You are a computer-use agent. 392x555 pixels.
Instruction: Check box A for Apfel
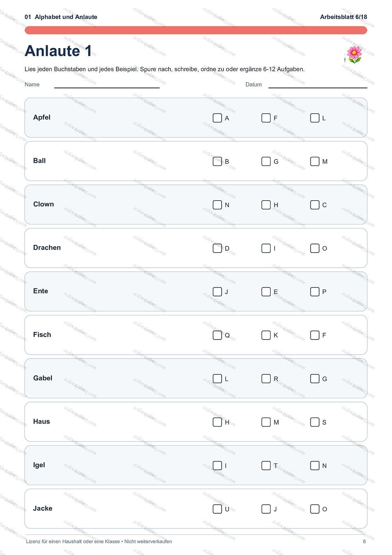click(x=217, y=118)
